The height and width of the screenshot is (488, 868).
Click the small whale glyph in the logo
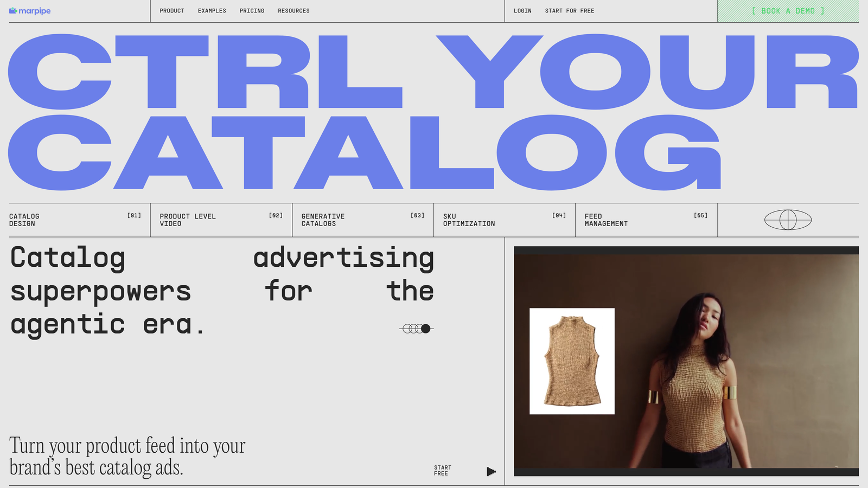pyautogui.click(x=14, y=10)
